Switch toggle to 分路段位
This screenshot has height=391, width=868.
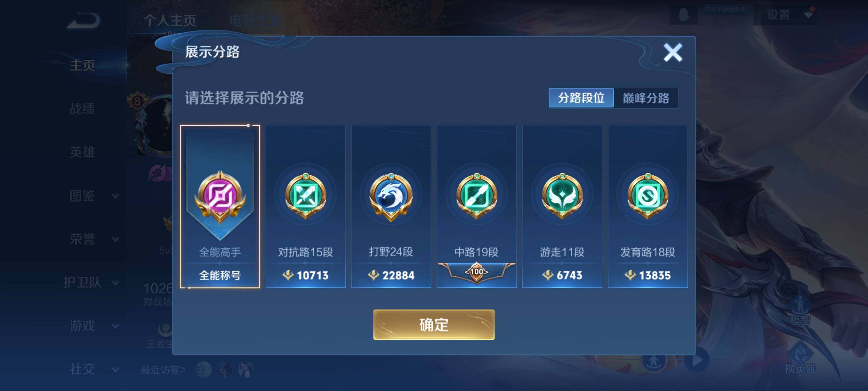pos(581,98)
